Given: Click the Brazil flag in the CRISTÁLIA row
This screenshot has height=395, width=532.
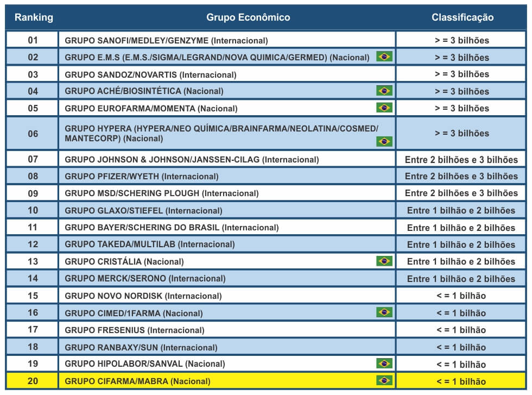Looking at the screenshot, I should tap(384, 261).
